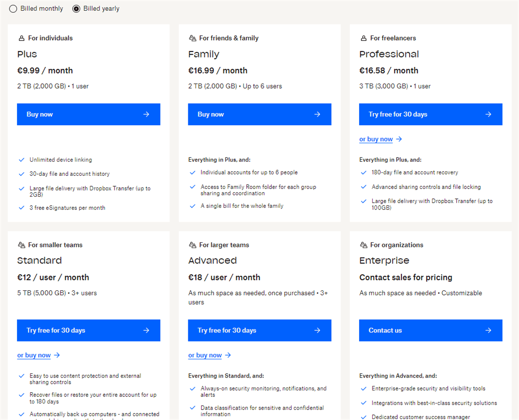Click the team icon beside For smaller teams
519x420 pixels.
click(x=21, y=245)
